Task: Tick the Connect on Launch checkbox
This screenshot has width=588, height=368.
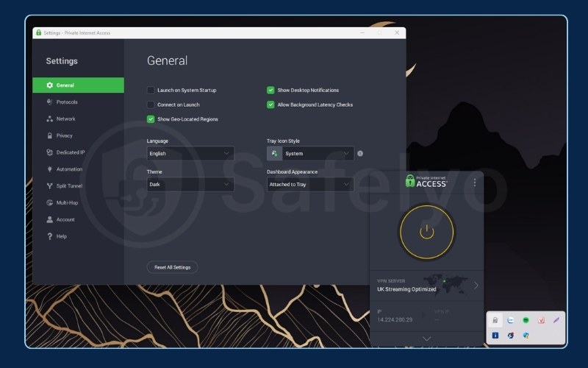Action: click(x=151, y=105)
